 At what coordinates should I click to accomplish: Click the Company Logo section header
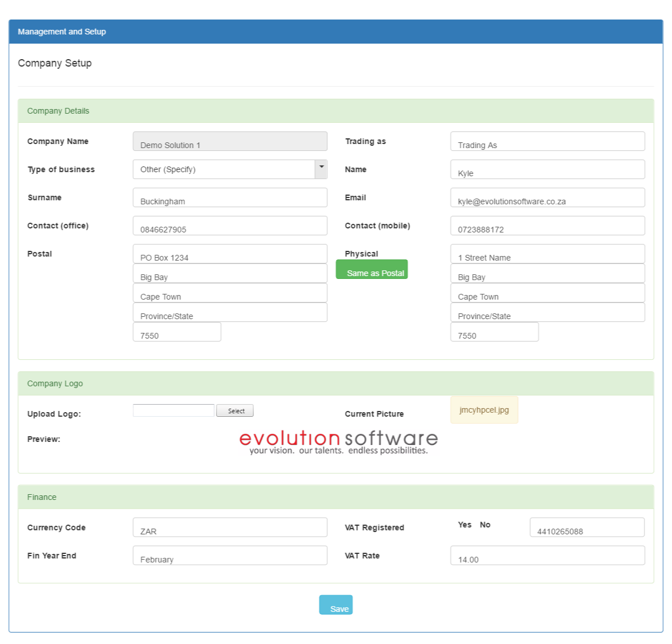click(x=336, y=383)
